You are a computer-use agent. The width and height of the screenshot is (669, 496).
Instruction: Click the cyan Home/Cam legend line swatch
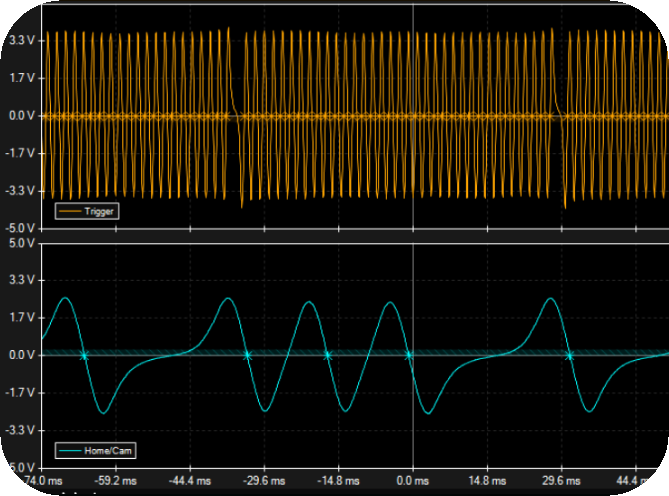click(70, 451)
